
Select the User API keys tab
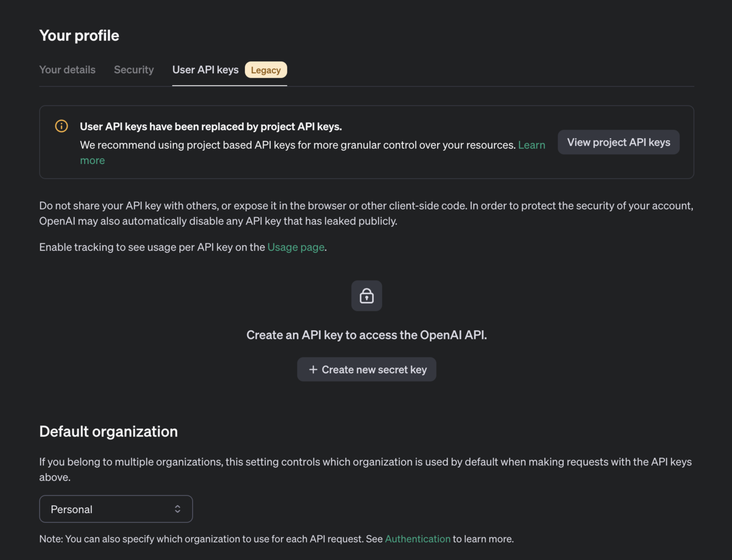[x=206, y=69]
